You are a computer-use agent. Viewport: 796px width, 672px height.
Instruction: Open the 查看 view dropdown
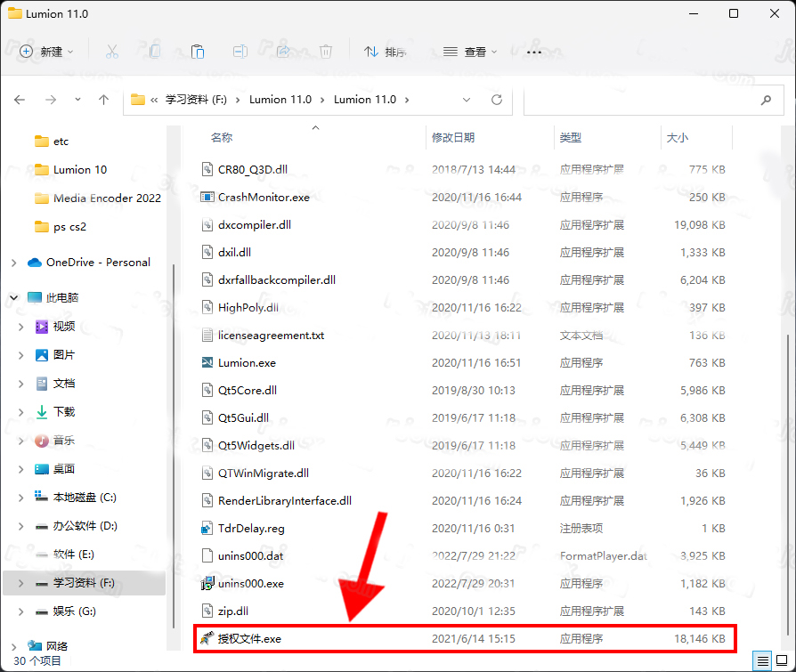tap(469, 52)
